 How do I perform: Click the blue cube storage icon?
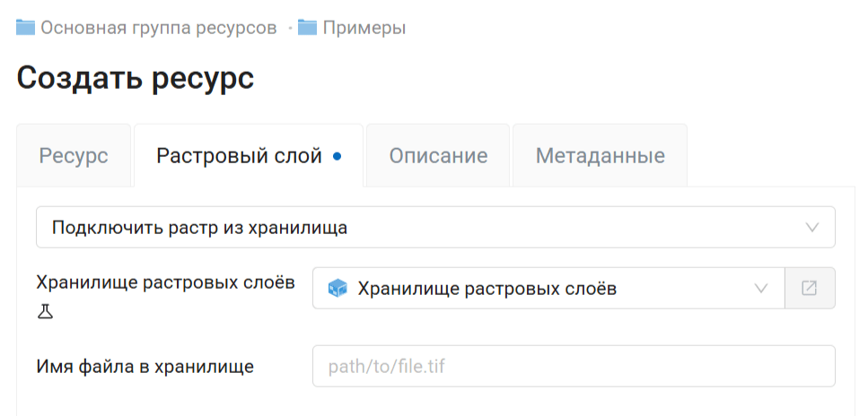tap(338, 289)
